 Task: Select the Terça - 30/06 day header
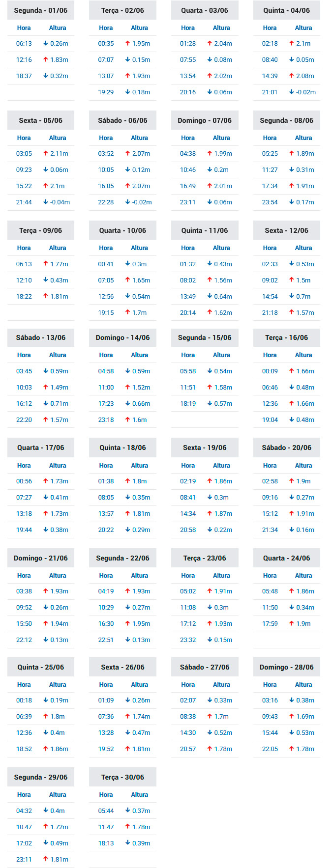tap(123, 777)
